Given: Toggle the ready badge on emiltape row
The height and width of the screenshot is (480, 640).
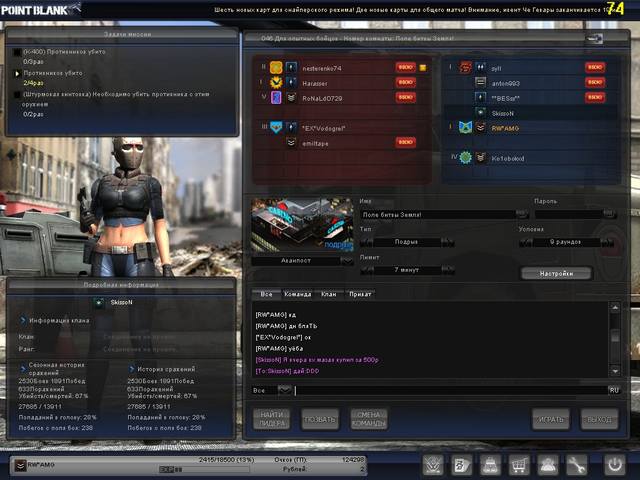Looking at the screenshot, I should pos(405,142).
